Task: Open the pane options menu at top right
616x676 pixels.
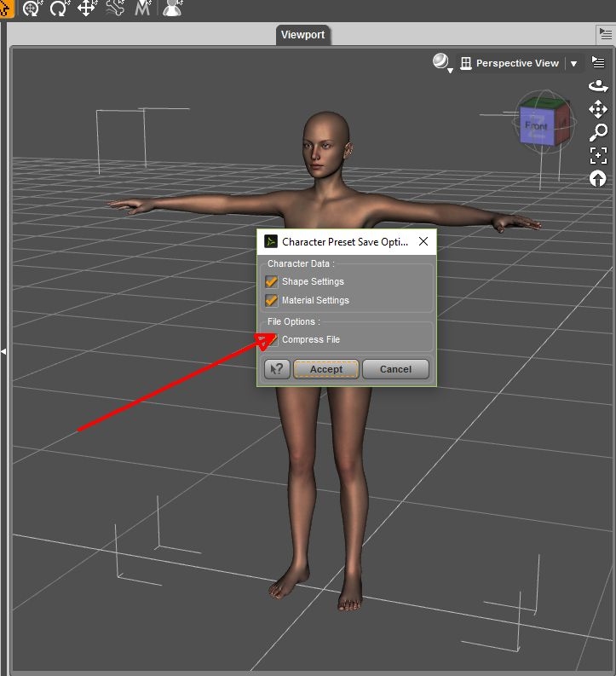Action: (605, 34)
